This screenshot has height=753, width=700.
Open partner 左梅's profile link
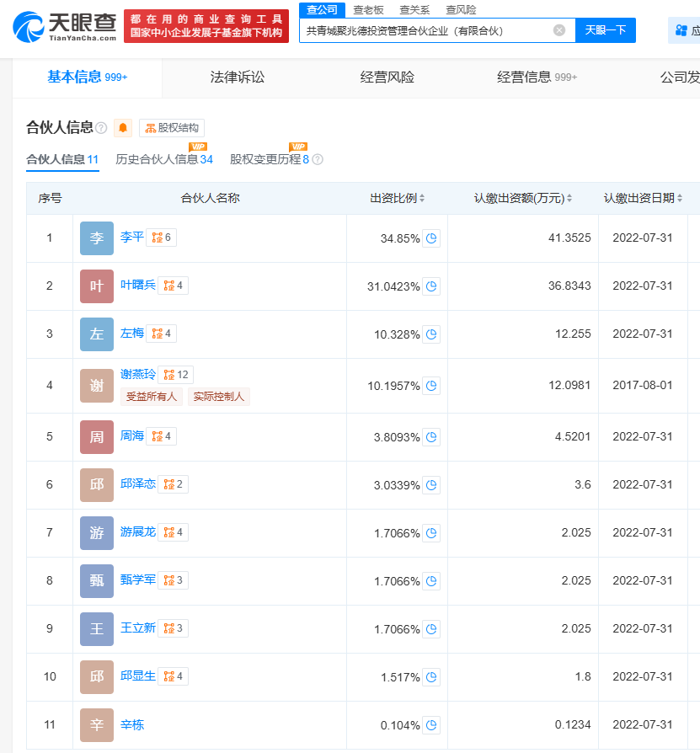pos(131,334)
